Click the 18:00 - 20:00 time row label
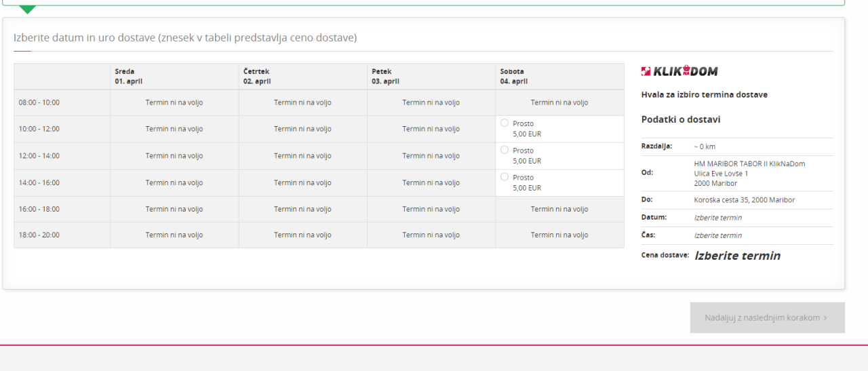The image size is (868, 371). point(39,235)
